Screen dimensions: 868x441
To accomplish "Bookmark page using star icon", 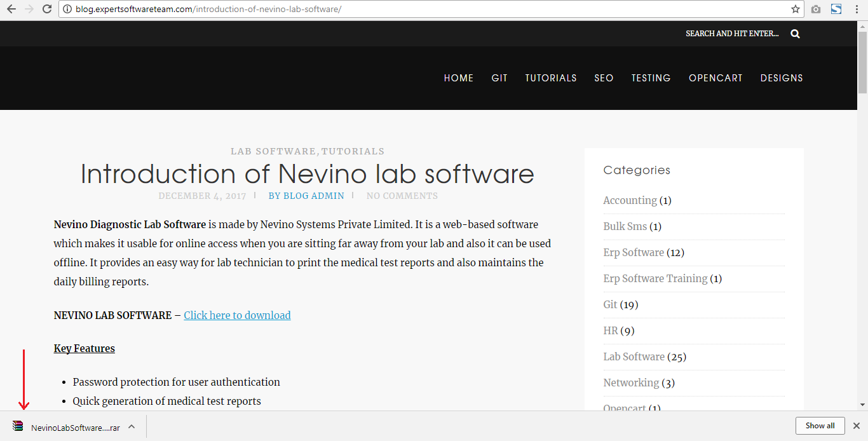I will click(x=795, y=10).
